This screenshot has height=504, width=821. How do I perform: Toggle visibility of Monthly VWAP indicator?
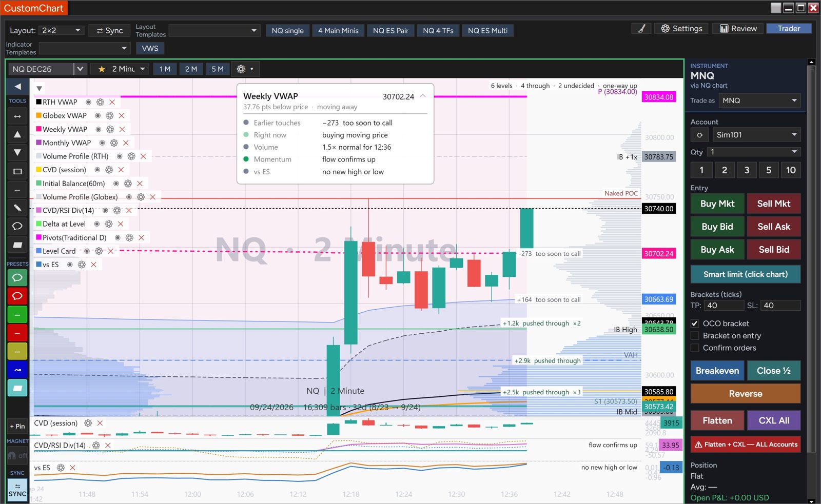pos(102,143)
